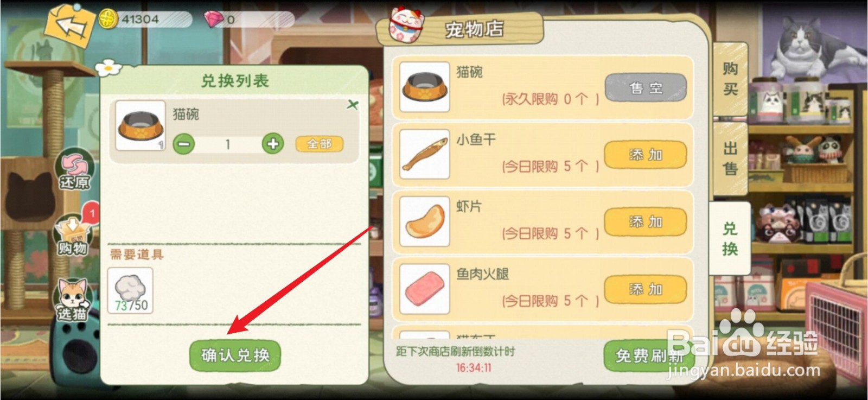Add 小鱼干 to the exchange list
Screen dimensions: 868x400
pyautogui.click(x=646, y=155)
